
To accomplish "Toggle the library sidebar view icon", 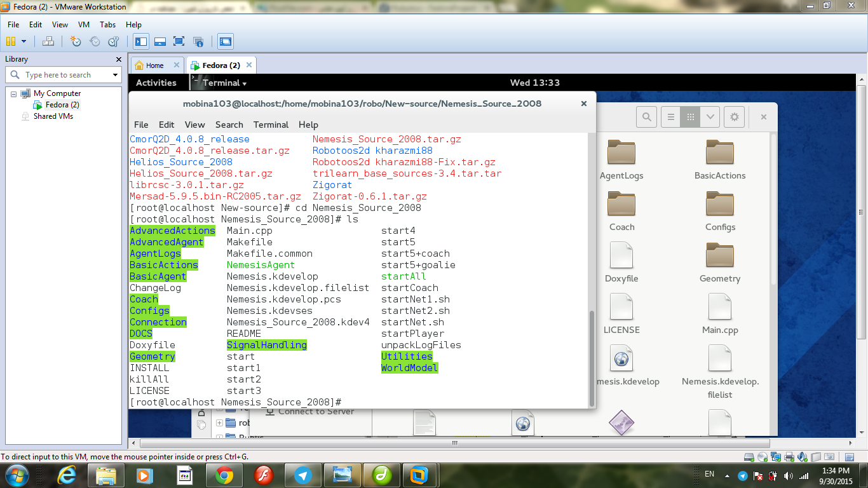I will pos(141,41).
